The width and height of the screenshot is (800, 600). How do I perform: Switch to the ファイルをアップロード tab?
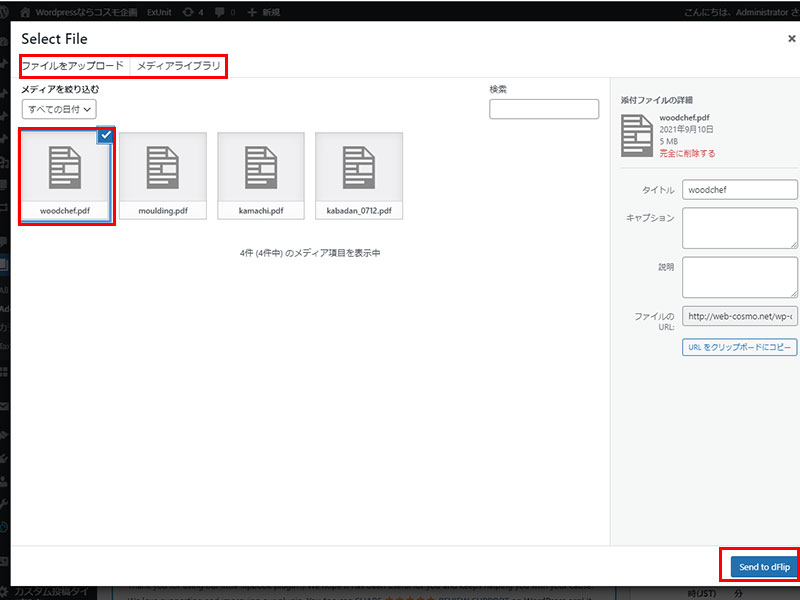tap(72, 66)
